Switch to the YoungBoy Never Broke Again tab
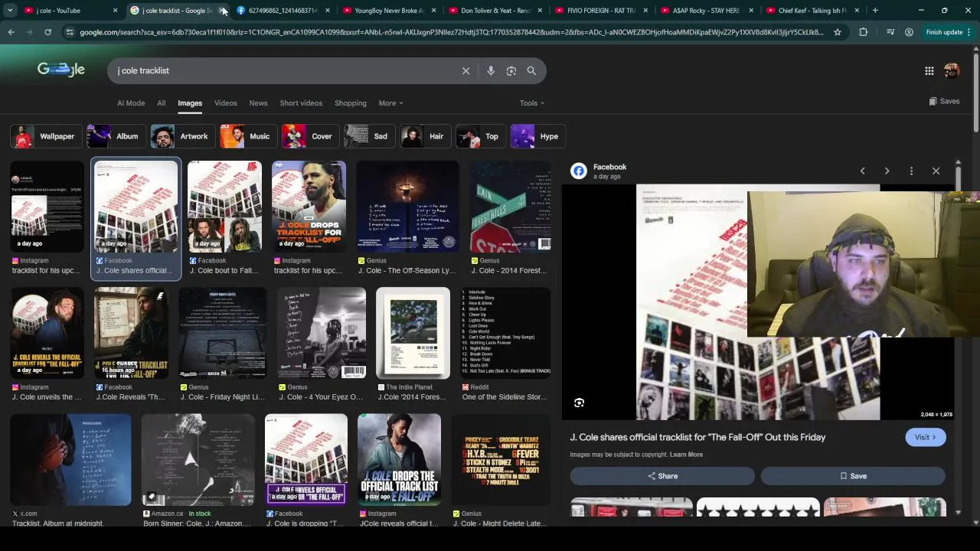Screen dimensions: 980x551 (x=389, y=10)
